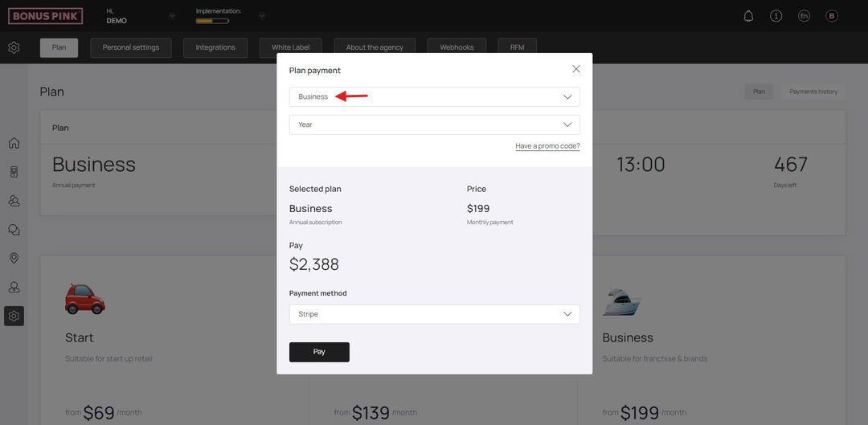Close the Plan payment dialog

click(x=575, y=69)
